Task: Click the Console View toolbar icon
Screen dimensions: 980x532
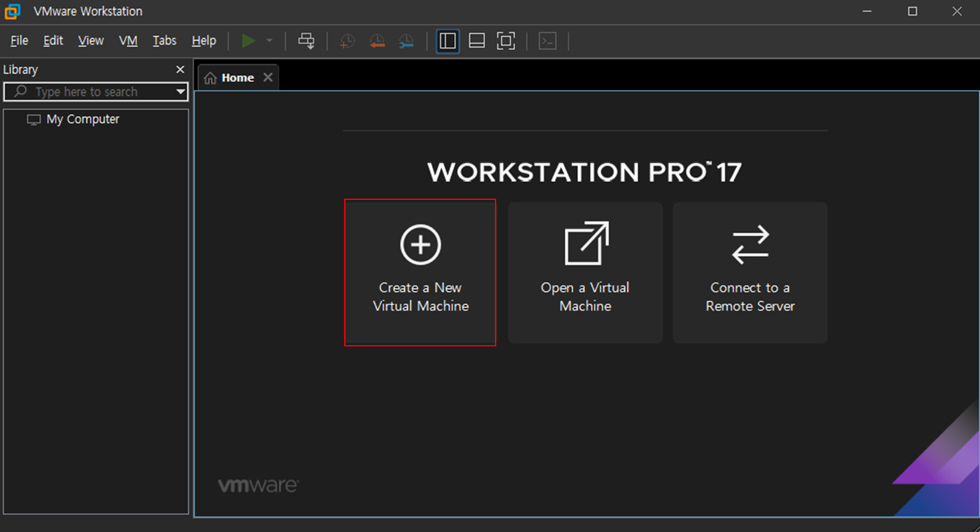Action: tap(548, 41)
